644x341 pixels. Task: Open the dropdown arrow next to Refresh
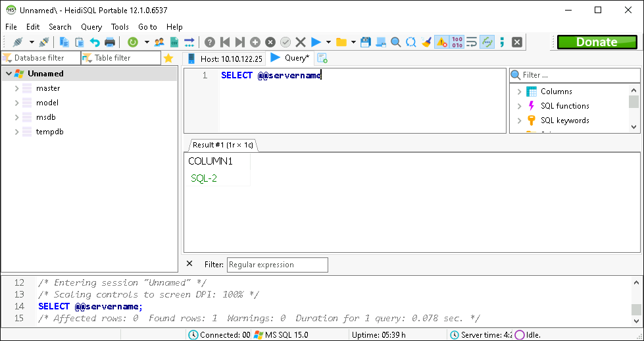pyautogui.click(x=146, y=42)
